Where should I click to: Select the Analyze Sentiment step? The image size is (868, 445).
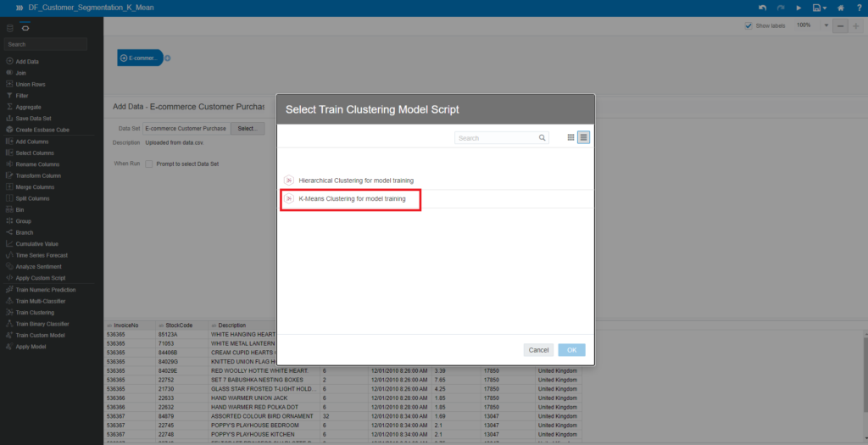pos(38,266)
